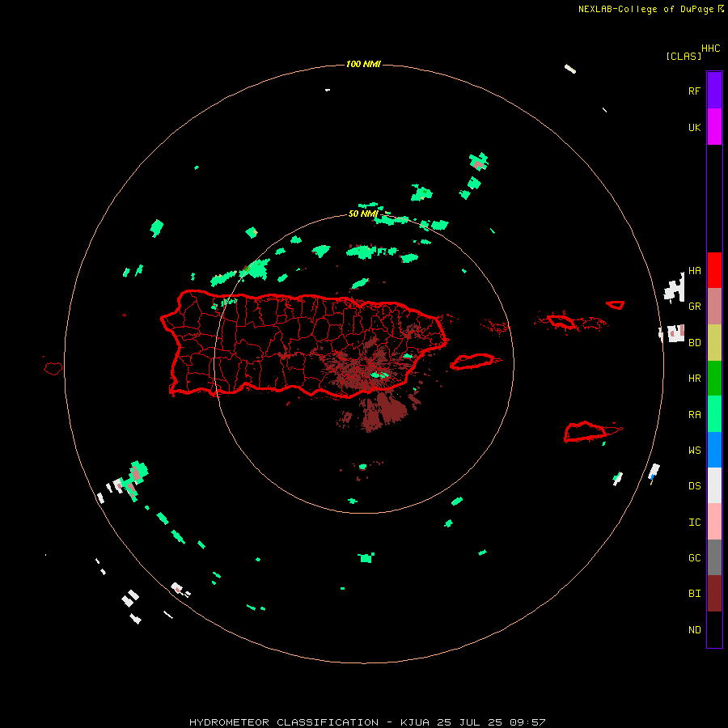Click the DS legend label
Screen dimensions: 728x728
pos(694,486)
